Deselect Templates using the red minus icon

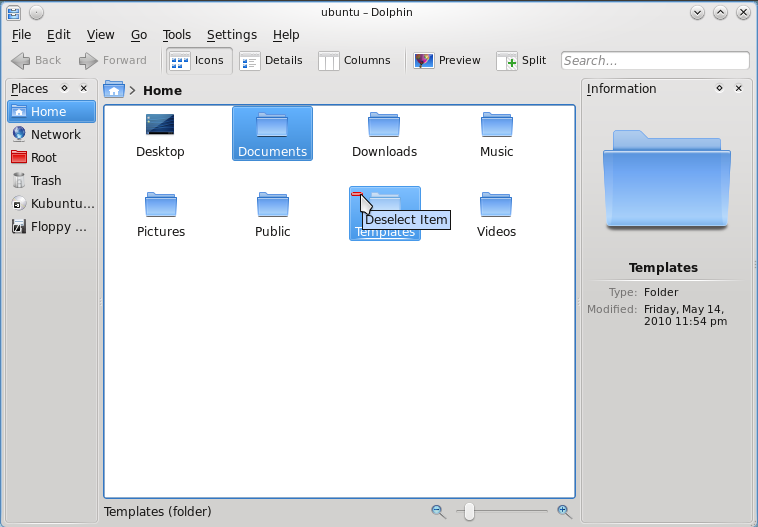pos(357,194)
